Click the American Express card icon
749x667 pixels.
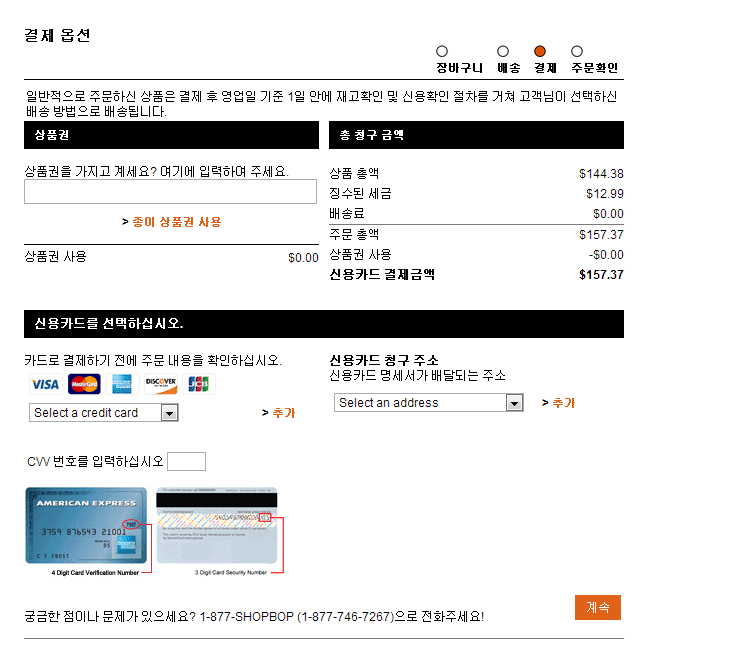122,384
